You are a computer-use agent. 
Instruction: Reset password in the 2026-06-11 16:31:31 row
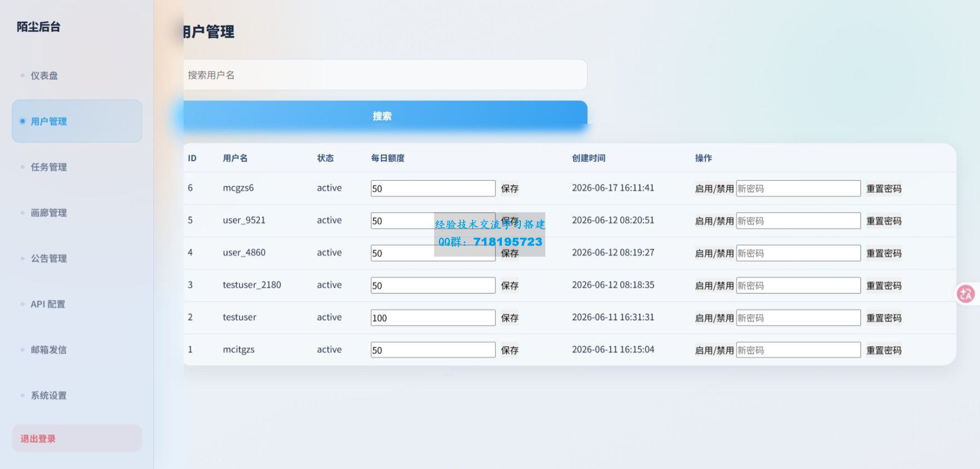pos(884,318)
